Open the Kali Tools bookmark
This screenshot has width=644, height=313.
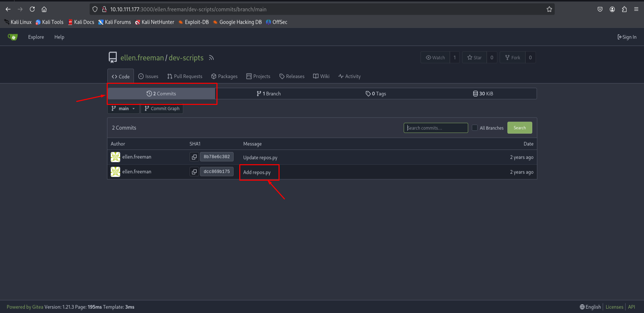49,22
